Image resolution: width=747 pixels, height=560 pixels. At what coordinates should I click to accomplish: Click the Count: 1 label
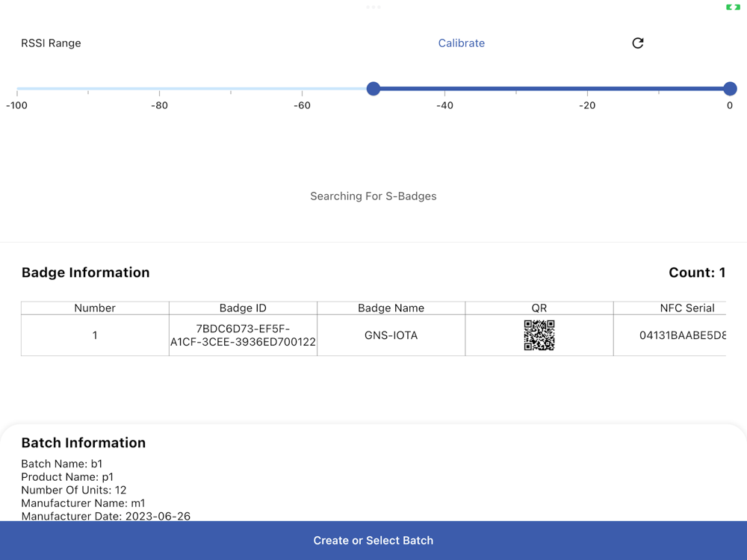click(697, 273)
